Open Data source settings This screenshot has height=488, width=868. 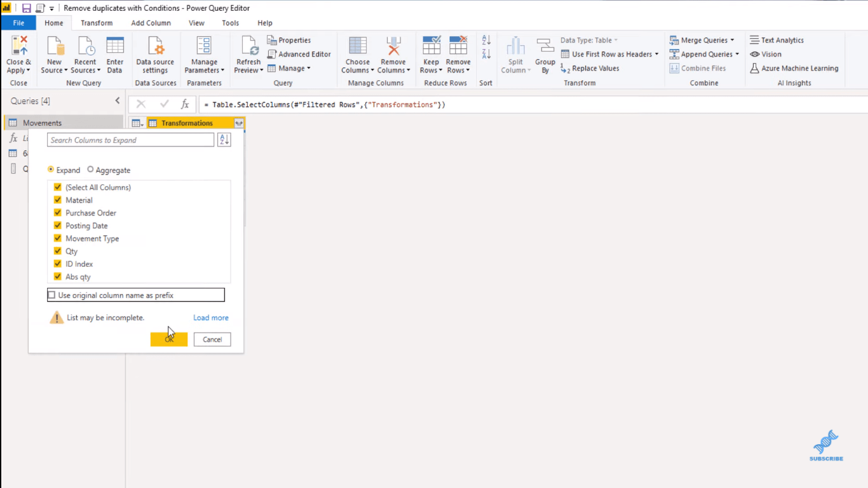[x=155, y=55]
